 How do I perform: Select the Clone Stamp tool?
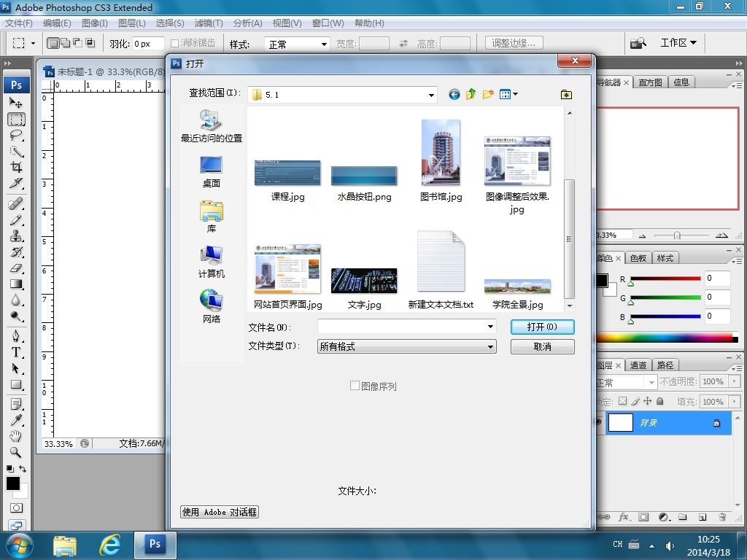coord(16,236)
